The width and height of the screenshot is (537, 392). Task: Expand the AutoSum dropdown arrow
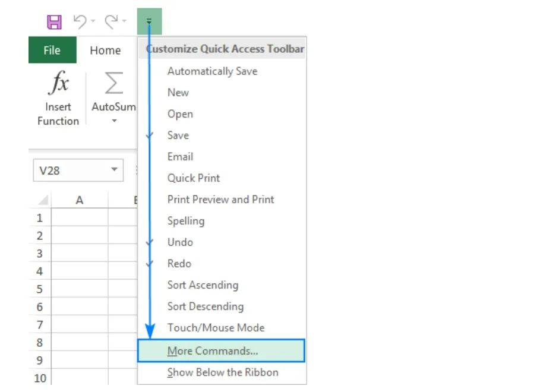coord(113,121)
